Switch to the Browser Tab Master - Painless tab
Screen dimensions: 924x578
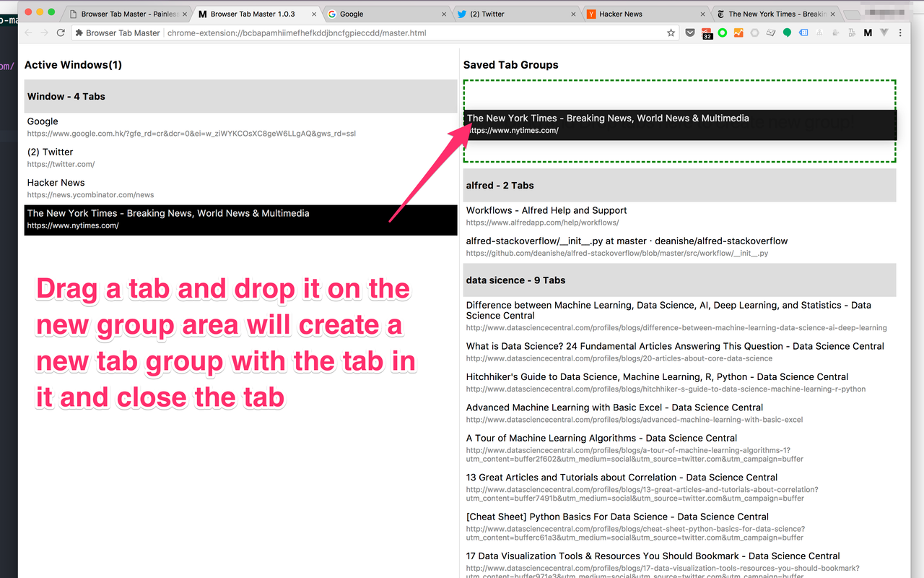point(127,14)
